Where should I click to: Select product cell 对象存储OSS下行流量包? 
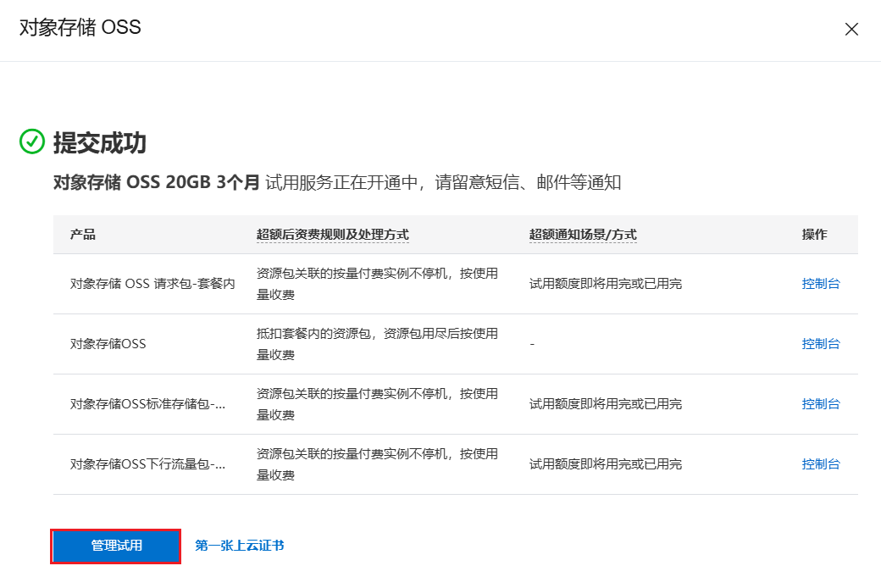click(147, 464)
